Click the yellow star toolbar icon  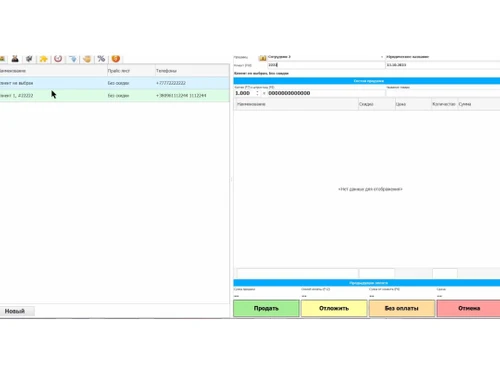[44, 59]
